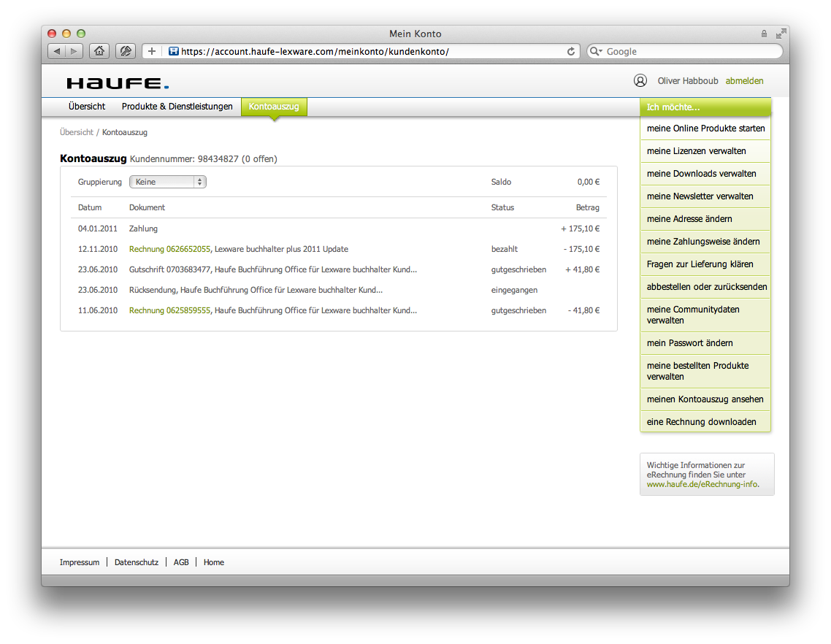Choose meine Online Produkte starten
The width and height of the screenshot is (831, 644).
[x=705, y=129]
